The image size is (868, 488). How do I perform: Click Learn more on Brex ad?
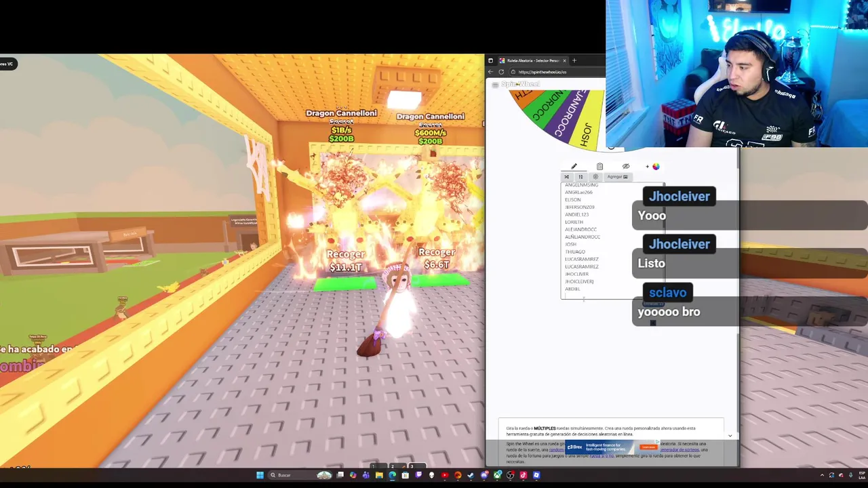tap(649, 447)
